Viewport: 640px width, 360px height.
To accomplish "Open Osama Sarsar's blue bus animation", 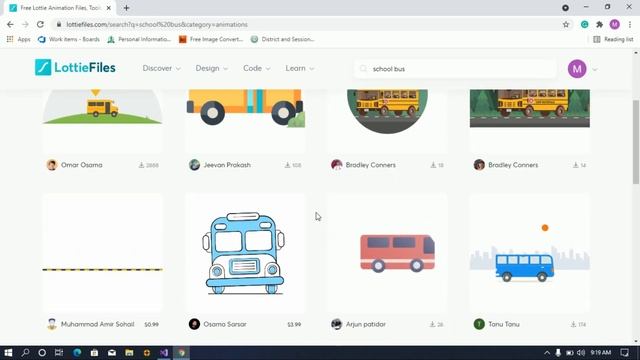I will point(245,253).
